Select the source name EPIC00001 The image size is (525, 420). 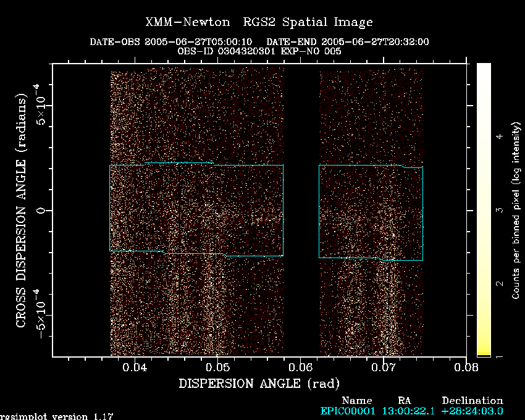pyautogui.click(x=348, y=411)
